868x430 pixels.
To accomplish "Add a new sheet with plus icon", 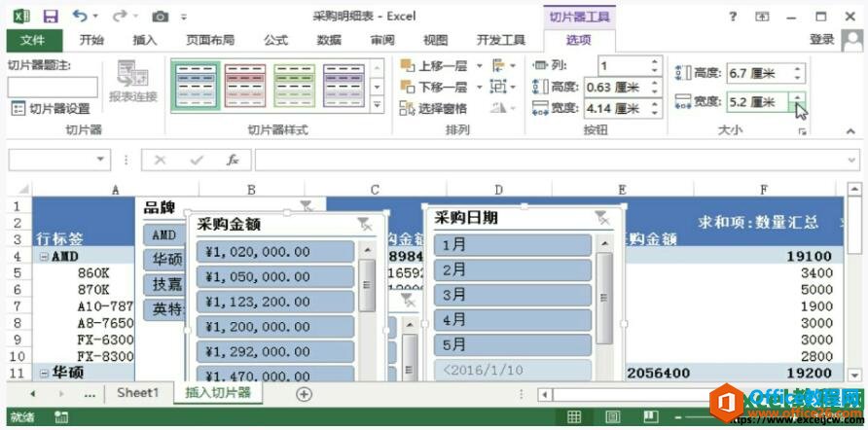I will [x=304, y=394].
